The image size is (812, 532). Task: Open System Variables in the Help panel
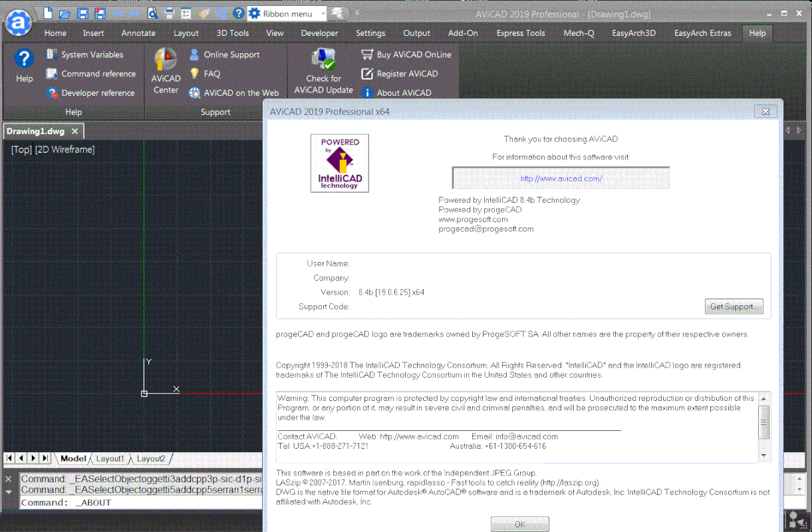tap(84, 55)
